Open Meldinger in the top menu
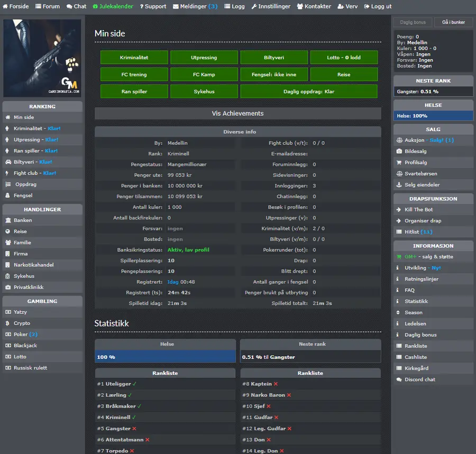This screenshot has width=476, height=454. click(195, 6)
